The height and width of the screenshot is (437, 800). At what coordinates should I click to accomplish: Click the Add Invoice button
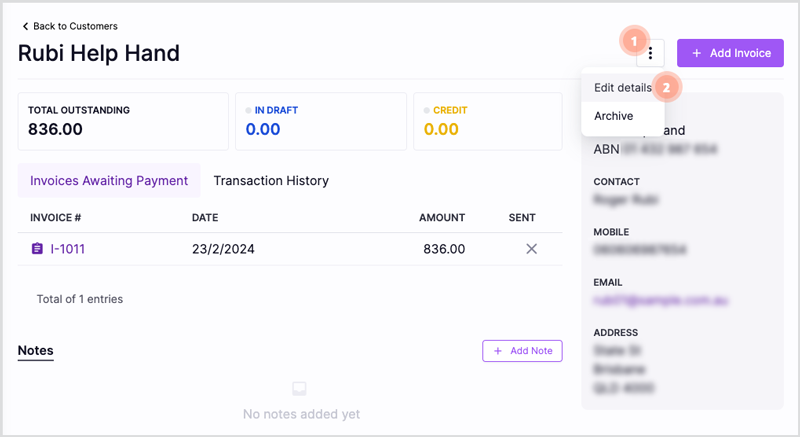point(730,53)
